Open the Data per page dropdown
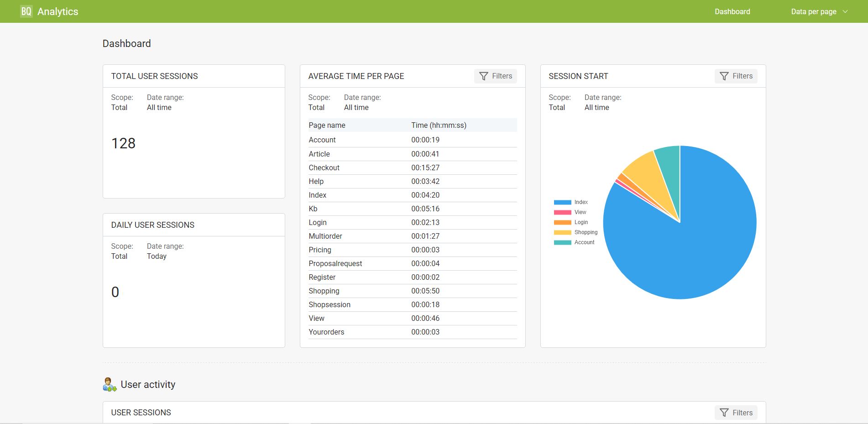 pyautogui.click(x=814, y=11)
